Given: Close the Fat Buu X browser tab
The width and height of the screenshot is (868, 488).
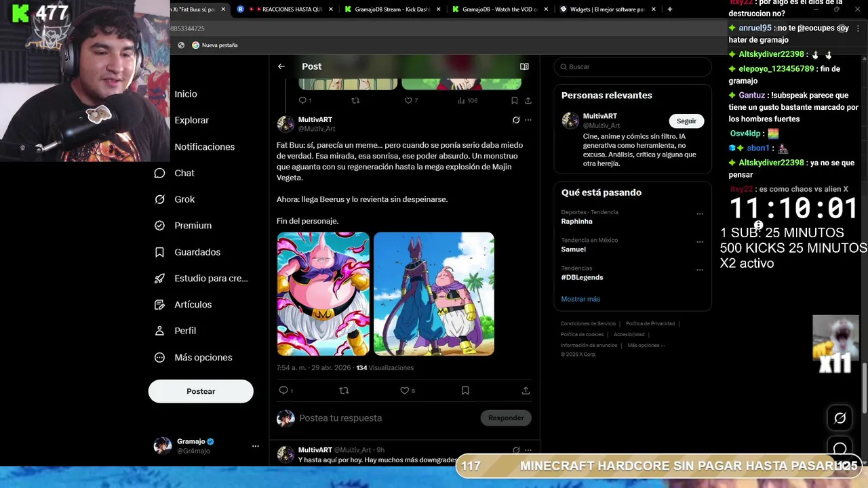Looking at the screenshot, I should 223,9.
